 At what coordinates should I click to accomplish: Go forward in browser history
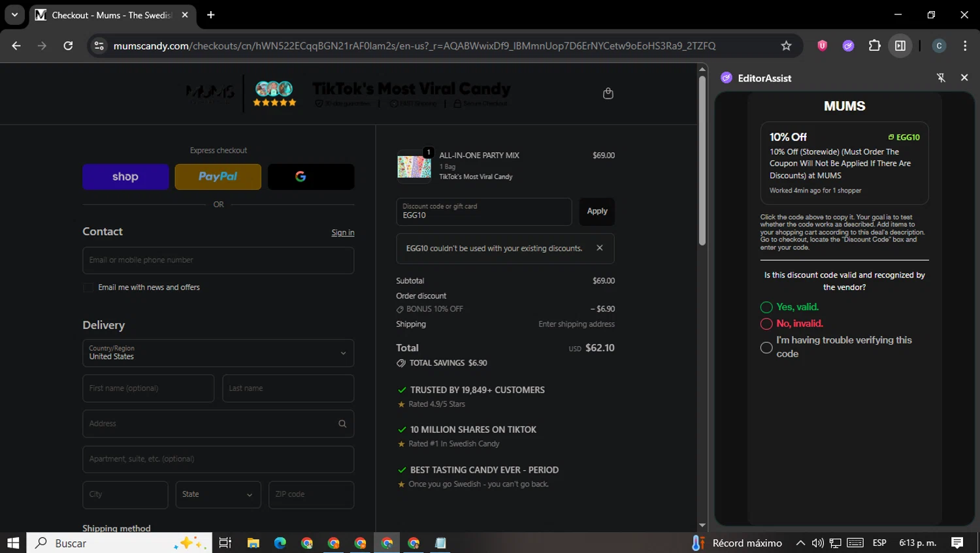42,46
